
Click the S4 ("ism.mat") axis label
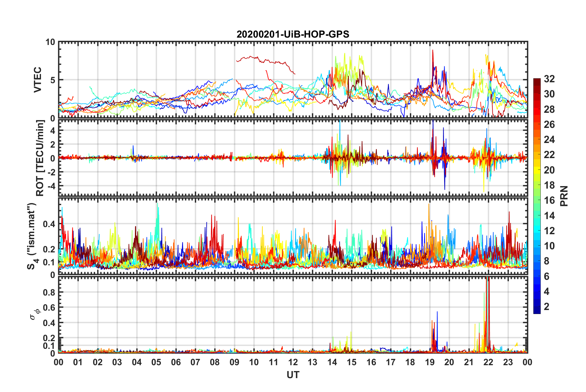(32, 236)
